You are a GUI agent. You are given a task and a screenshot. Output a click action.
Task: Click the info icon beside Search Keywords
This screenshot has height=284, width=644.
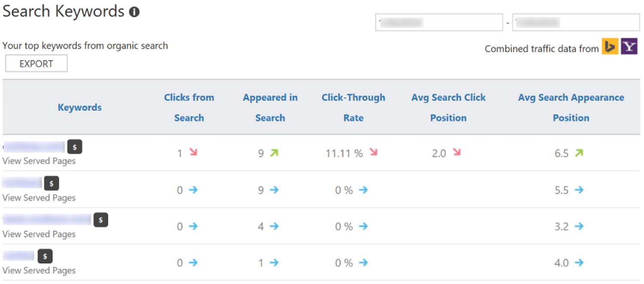tap(134, 12)
